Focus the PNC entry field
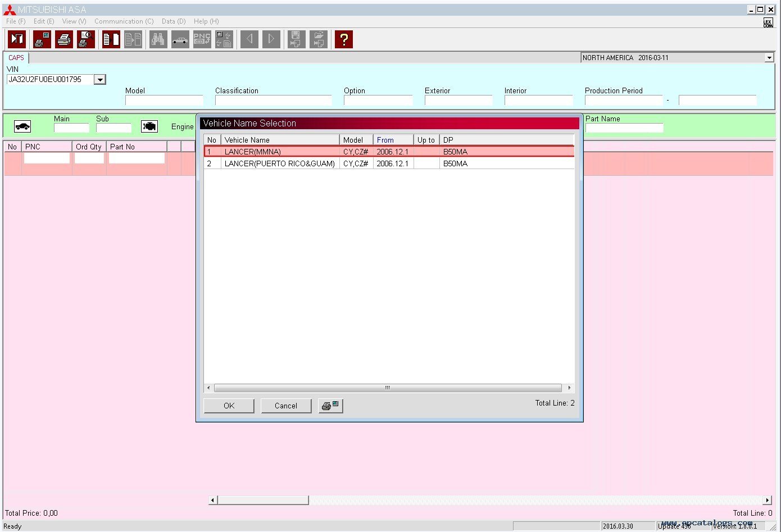781x532 pixels. (x=47, y=158)
